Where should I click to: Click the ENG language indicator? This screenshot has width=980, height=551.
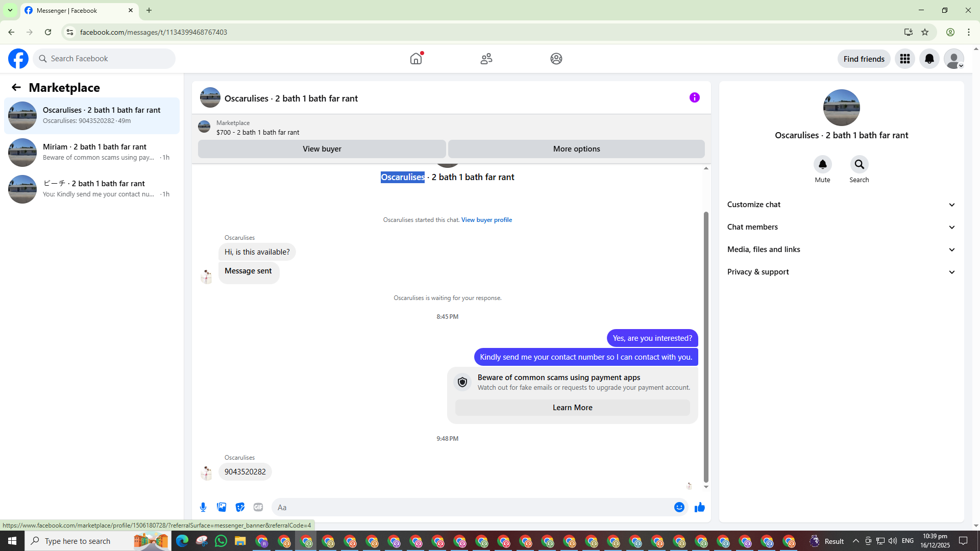tap(908, 541)
